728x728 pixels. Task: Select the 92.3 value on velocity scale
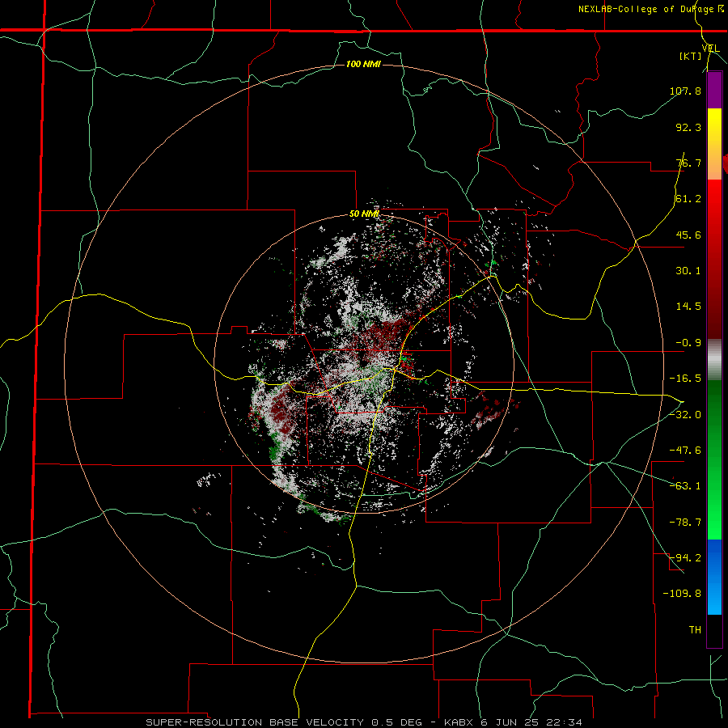pyautogui.click(x=688, y=127)
